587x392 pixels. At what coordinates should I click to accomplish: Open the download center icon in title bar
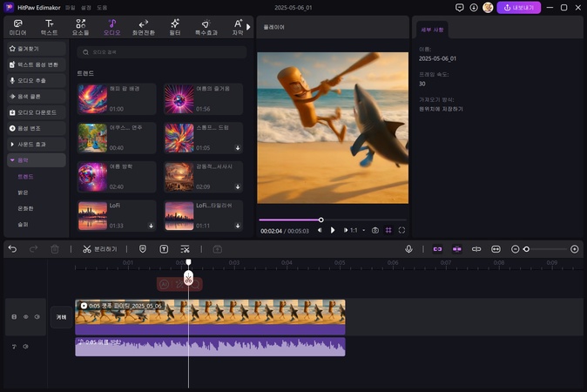(474, 8)
